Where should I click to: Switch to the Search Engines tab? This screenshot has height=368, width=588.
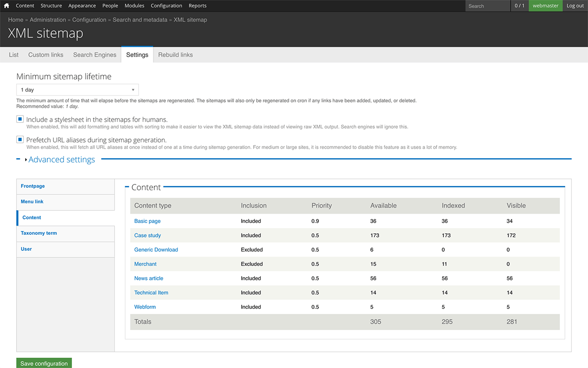point(95,55)
